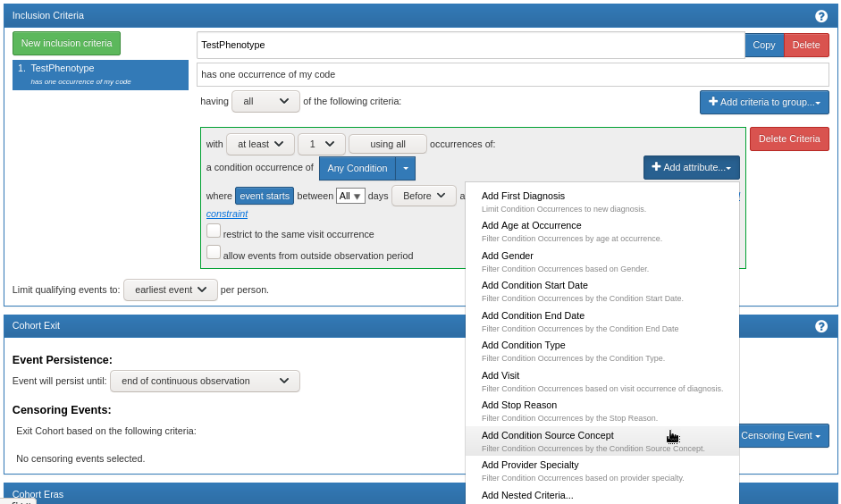Select Add First Diagnosis from menu
The height and width of the screenshot is (504, 841).
pos(523,196)
